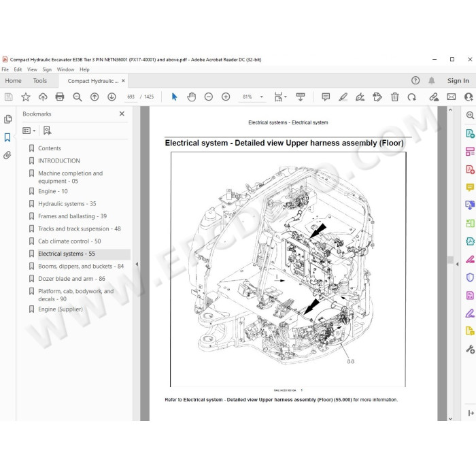Add document to favorites star icon
The image size is (476, 476).
(26, 97)
